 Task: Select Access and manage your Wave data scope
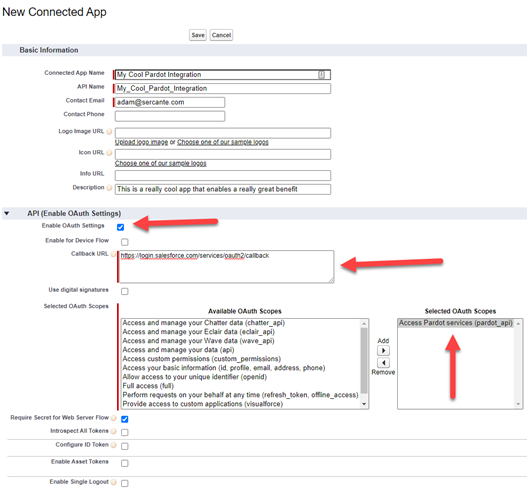point(198,341)
